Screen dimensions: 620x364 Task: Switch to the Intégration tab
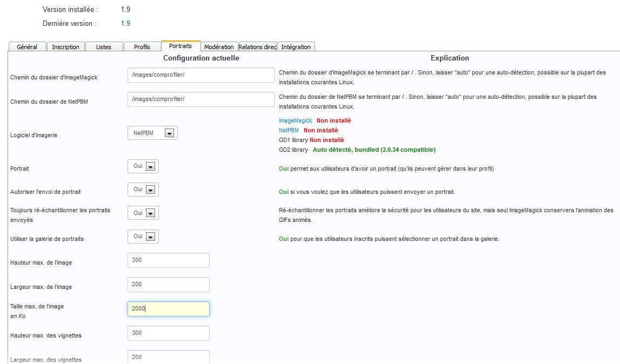pyautogui.click(x=296, y=47)
